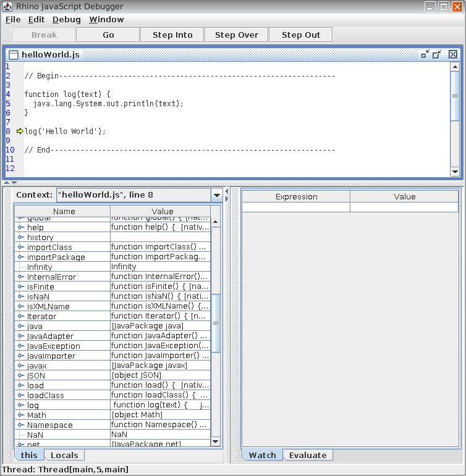Screen dimensions: 466x476
Task: Click the variables table scroll down arrow
Action: 216,441
